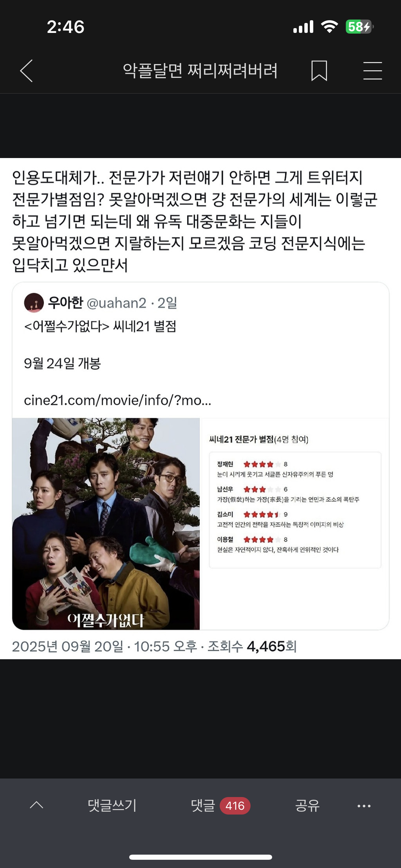
Task: Expand the bottom bar up-chevron
Action: coord(37,805)
